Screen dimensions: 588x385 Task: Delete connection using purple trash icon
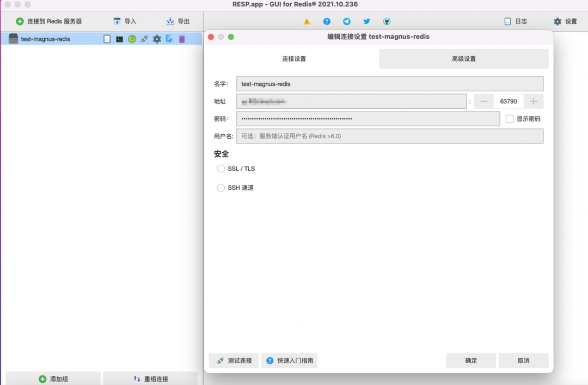tap(182, 39)
